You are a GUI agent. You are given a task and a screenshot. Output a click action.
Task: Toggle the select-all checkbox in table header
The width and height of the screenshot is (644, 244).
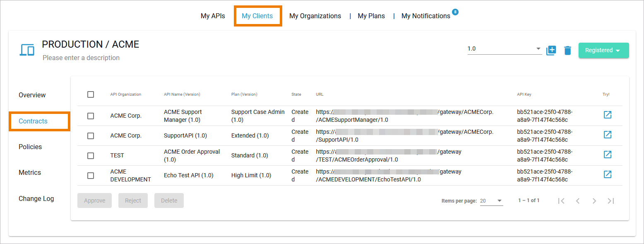(91, 94)
